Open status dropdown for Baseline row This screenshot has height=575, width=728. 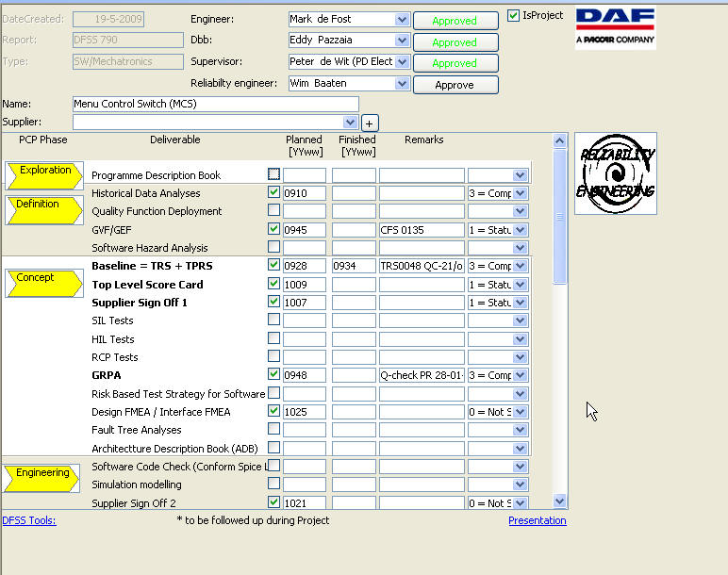521,266
